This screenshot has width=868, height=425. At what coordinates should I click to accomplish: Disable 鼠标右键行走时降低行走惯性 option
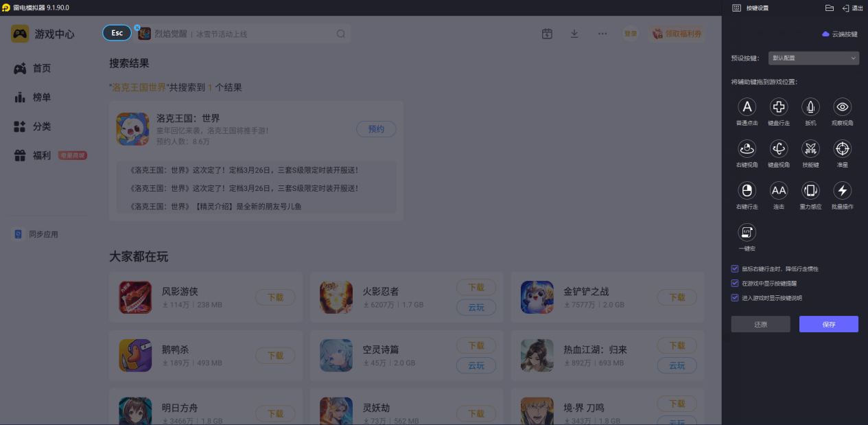[734, 268]
